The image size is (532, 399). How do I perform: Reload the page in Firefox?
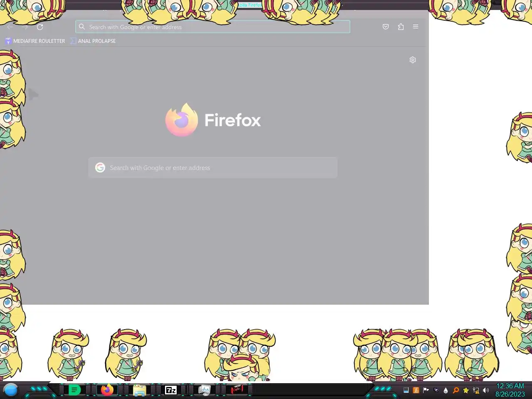[40, 27]
